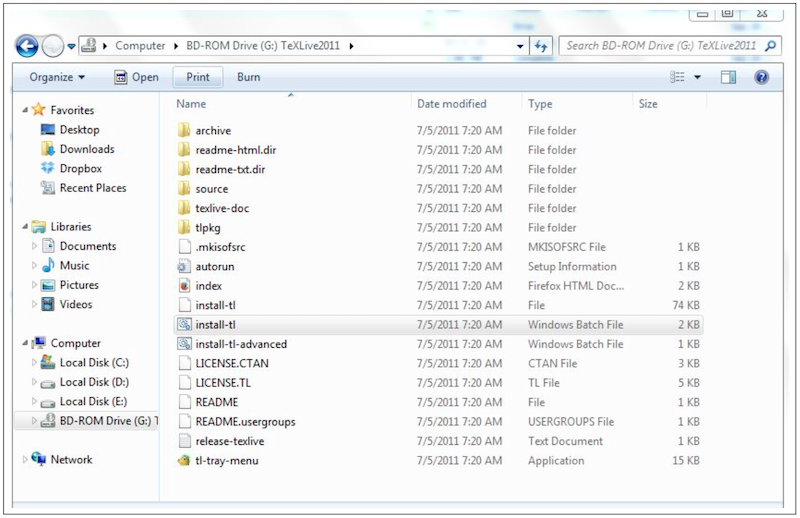Select the install-tl Windows Batch File icon
The height and width of the screenshot is (518, 800).
click(x=184, y=325)
